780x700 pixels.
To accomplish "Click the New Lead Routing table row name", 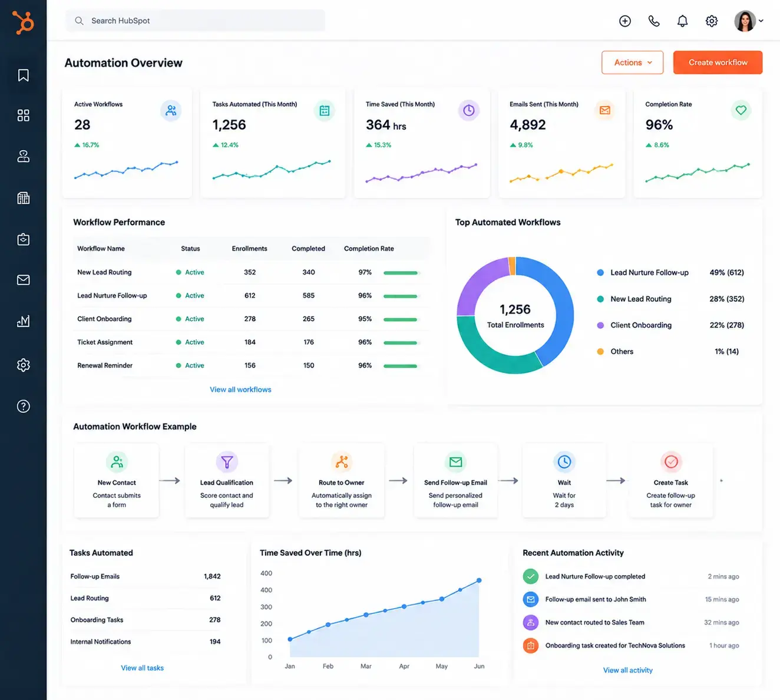I will 104,272.
